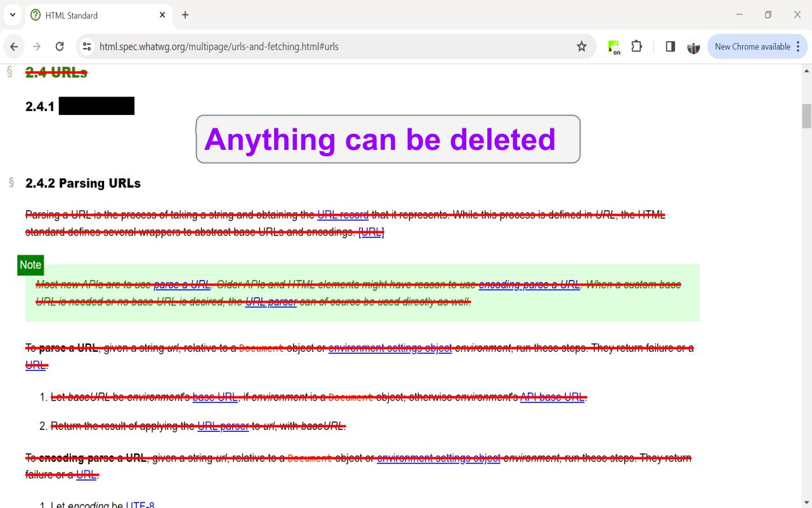Screen dimensions: 812x508
Task: Click the scrollbar down arrow
Action: coord(807,503)
